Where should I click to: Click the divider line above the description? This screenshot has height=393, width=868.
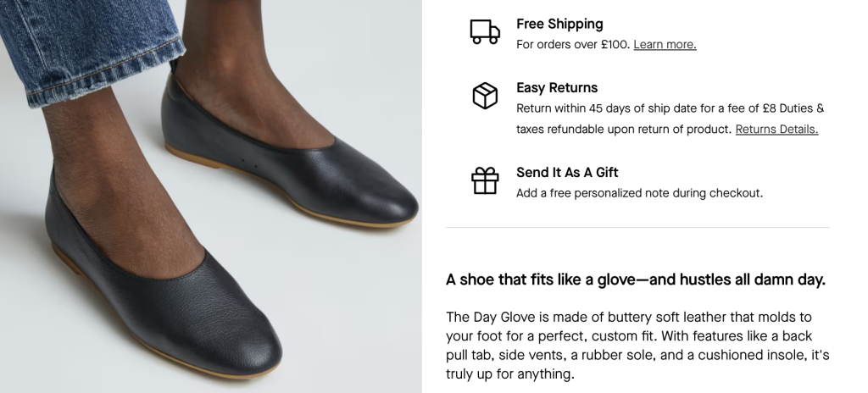pyautogui.click(x=637, y=227)
